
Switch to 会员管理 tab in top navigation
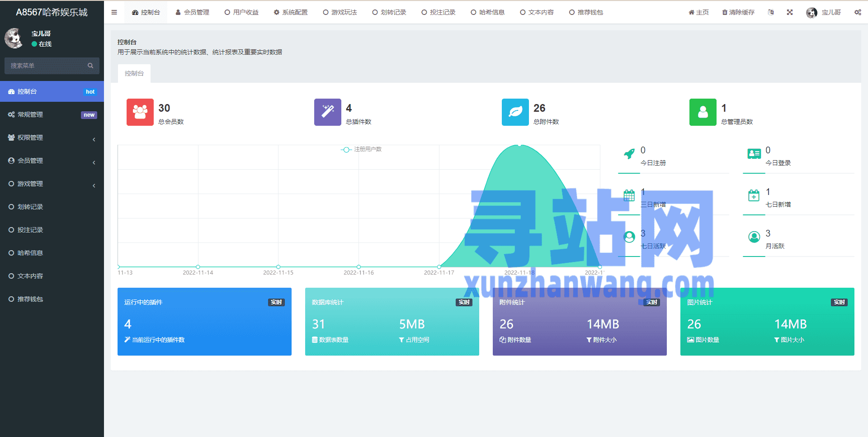[192, 12]
